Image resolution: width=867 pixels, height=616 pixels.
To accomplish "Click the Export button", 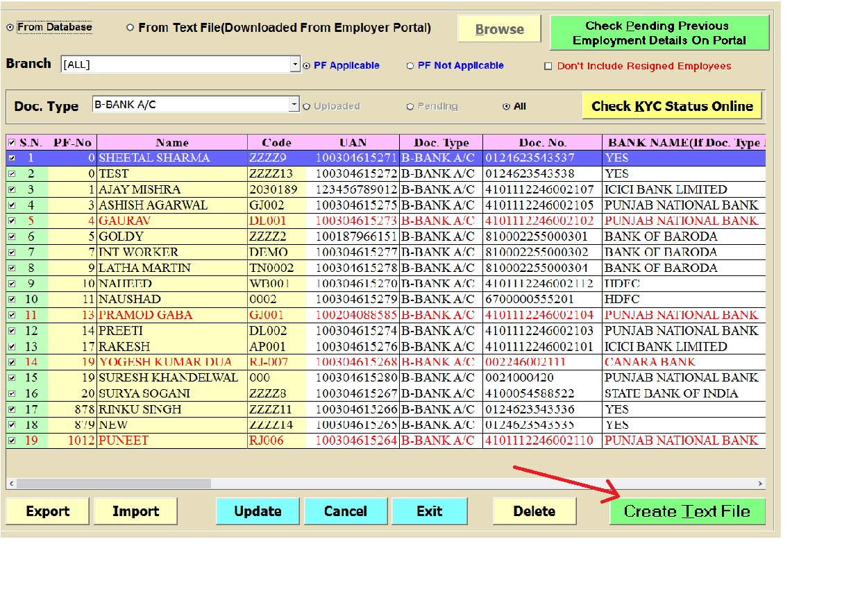I will click(47, 512).
